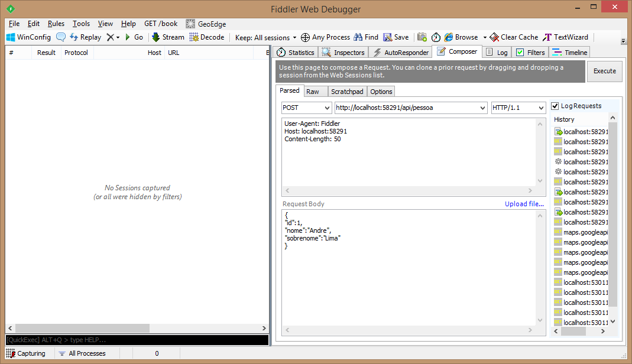The height and width of the screenshot is (364, 632).
Task: Expand the request URL dropdown
Action: click(x=482, y=108)
